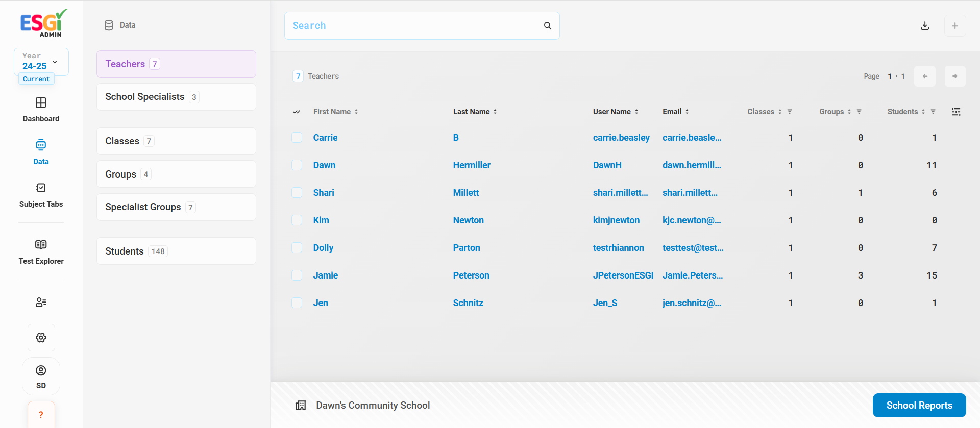The width and height of the screenshot is (980, 428).
Task: Sort by User Name column
Action: pyautogui.click(x=615, y=112)
